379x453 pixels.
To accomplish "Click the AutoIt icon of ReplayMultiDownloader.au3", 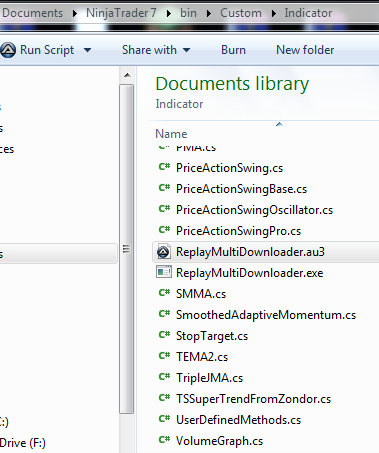I will point(164,252).
